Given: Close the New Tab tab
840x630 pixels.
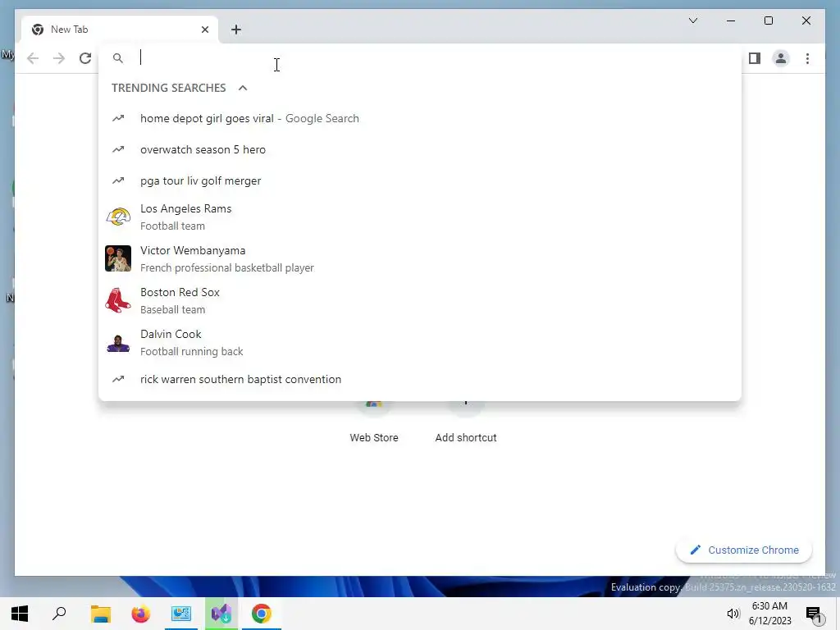Looking at the screenshot, I should 204,30.
